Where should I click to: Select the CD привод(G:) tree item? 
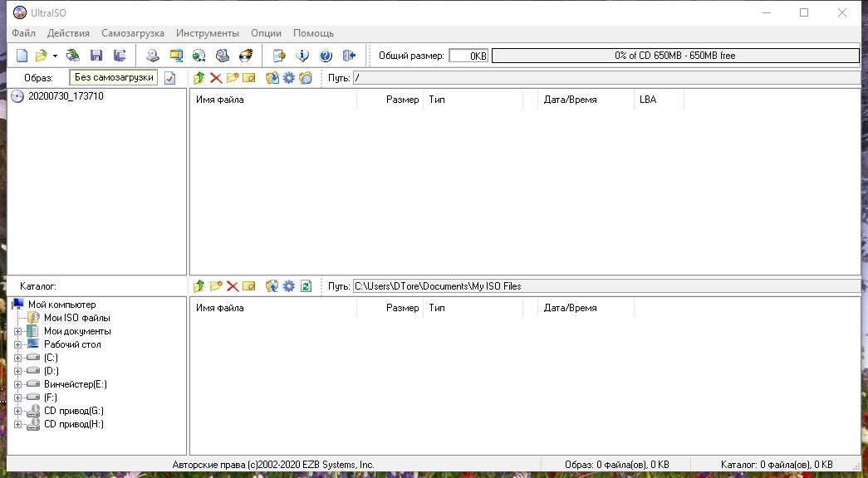click(x=74, y=411)
